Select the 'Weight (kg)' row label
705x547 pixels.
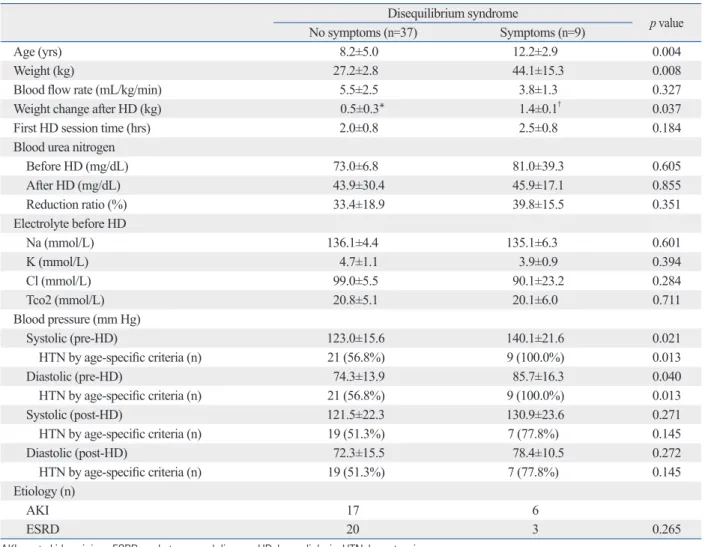(44, 71)
